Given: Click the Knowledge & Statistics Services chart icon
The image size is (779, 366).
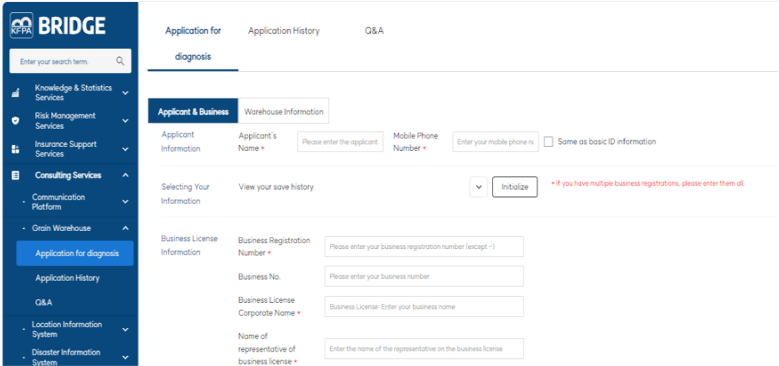Looking at the screenshot, I should 15,93.
